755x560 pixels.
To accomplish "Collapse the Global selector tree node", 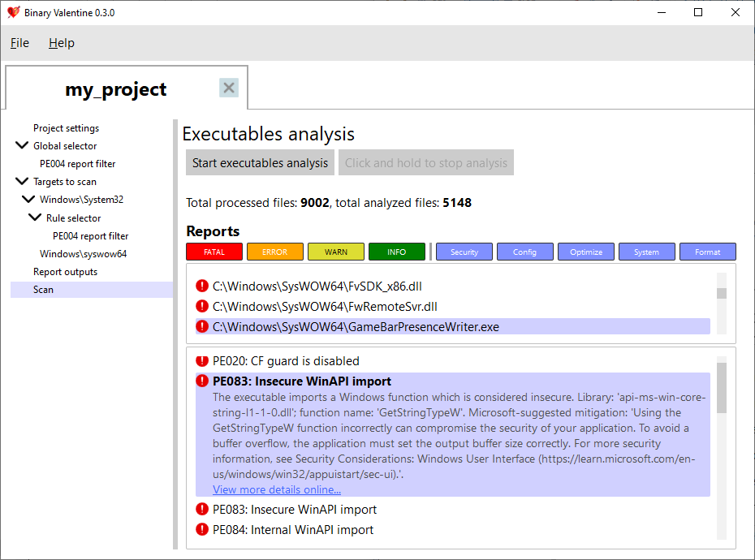I will [22, 146].
